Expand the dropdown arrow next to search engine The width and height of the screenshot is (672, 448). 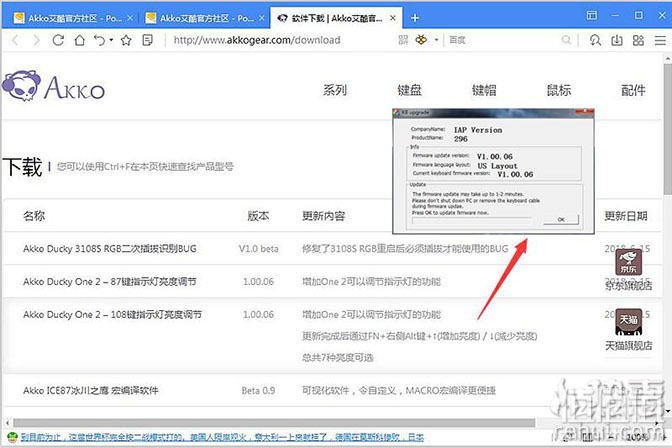coord(436,40)
